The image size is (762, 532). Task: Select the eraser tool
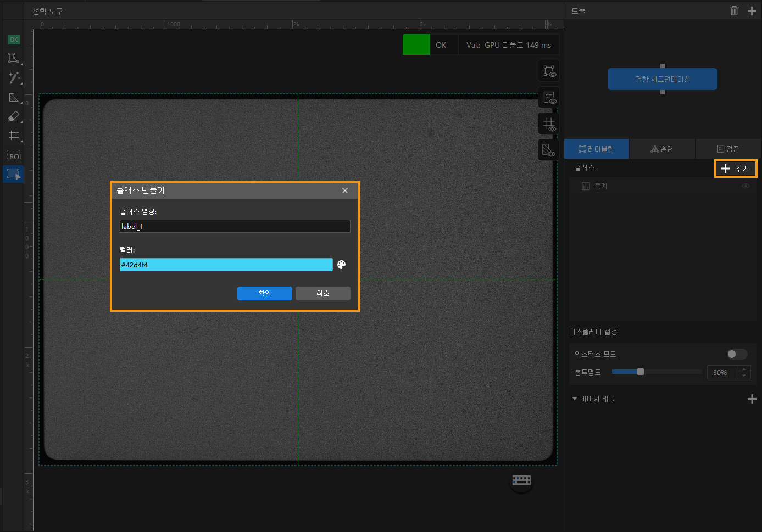(14, 116)
